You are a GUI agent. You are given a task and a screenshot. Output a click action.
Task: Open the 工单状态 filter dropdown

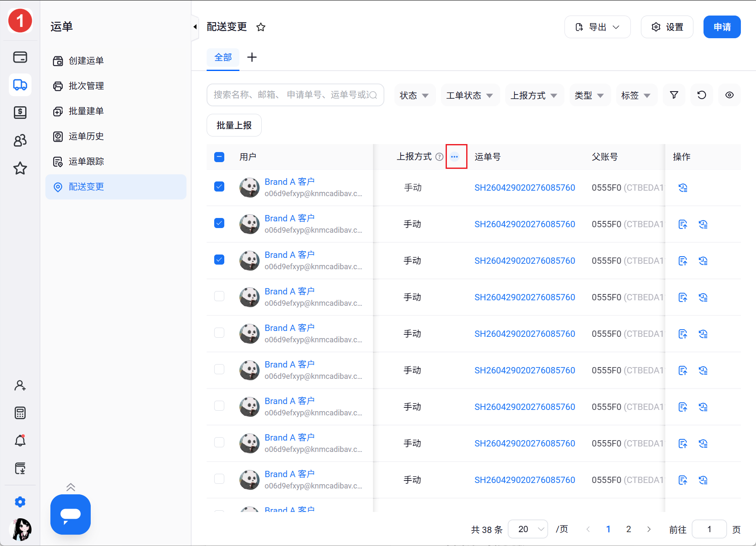[470, 95]
